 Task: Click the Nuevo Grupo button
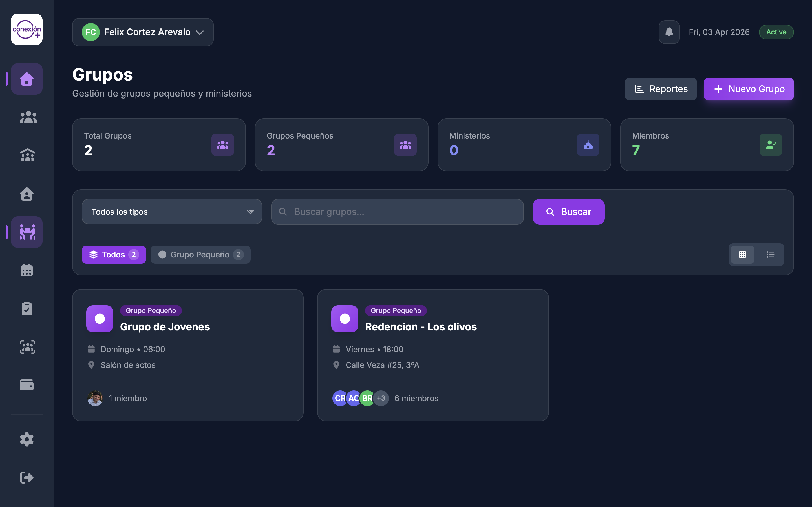(x=749, y=89)
